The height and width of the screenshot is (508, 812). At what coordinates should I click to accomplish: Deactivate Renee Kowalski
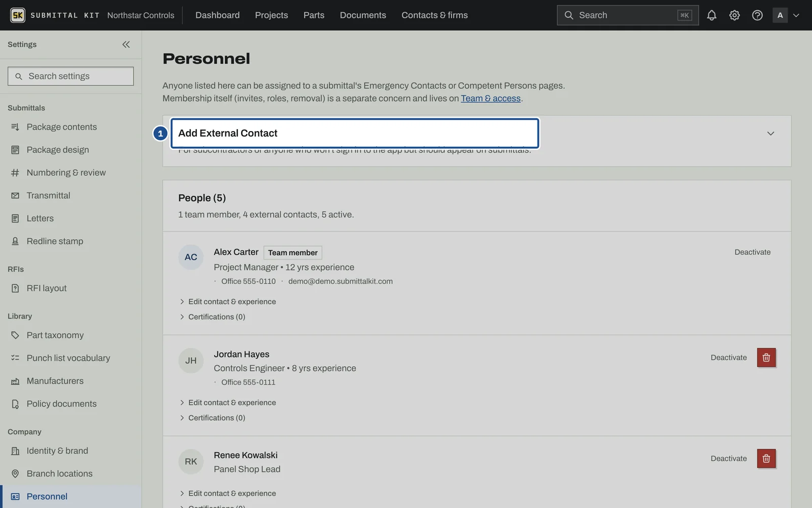729,459
